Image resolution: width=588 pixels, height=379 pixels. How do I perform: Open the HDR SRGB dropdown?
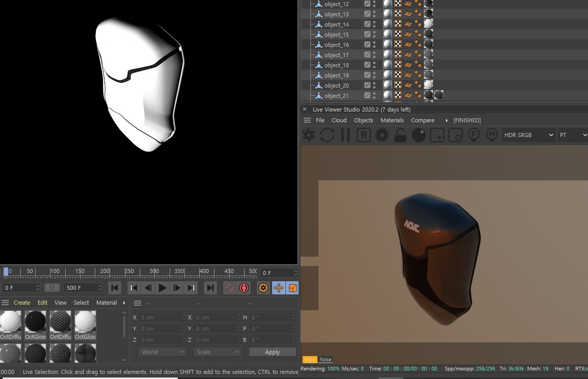click(x=528, y=135)
